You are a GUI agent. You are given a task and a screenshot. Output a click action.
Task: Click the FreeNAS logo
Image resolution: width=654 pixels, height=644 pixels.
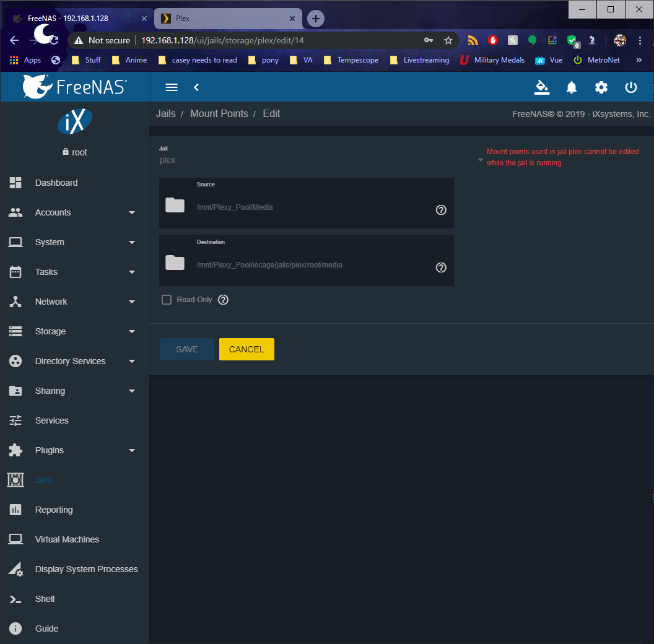(75, 86)
